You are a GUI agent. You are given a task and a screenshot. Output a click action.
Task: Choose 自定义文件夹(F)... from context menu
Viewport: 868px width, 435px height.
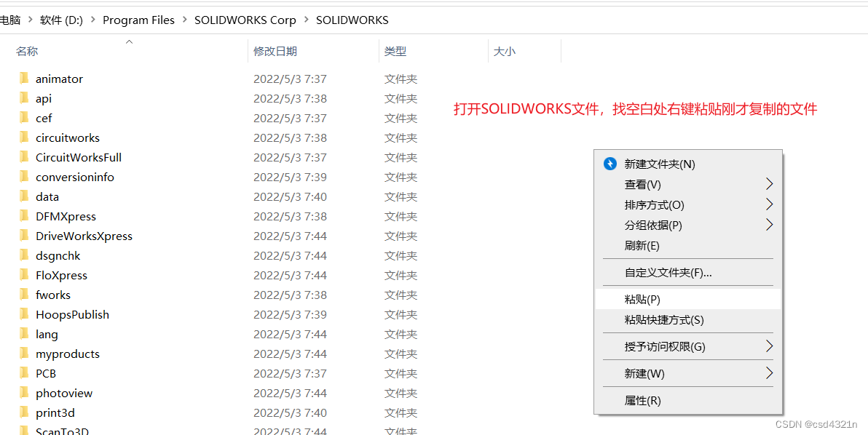[687, 272]
